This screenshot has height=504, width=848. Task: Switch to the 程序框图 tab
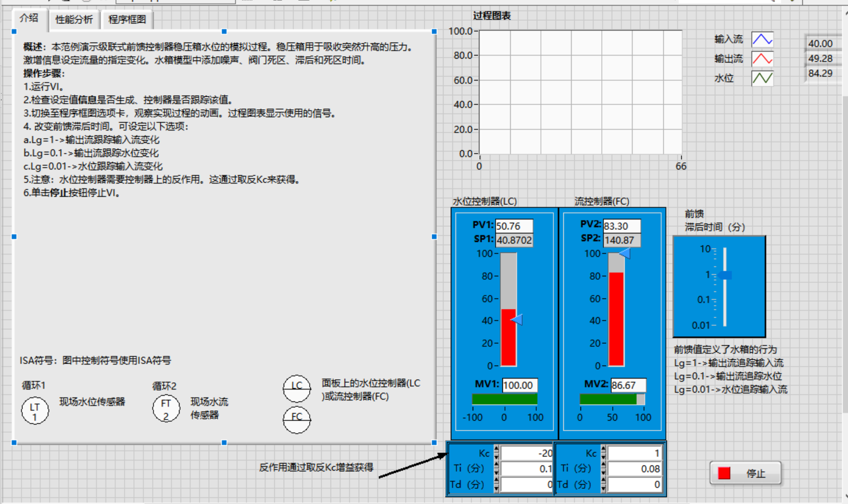point(128,20)
